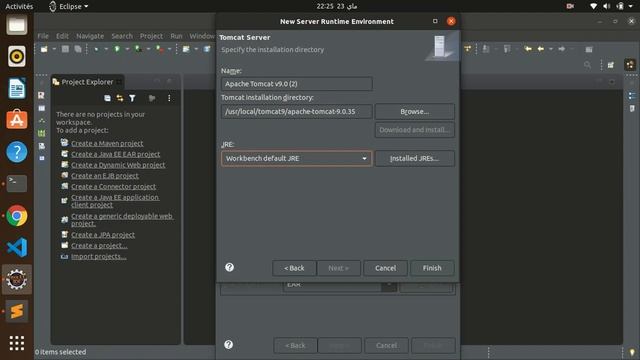
Task: Open the File menu
Action: (x=43, y=36)
